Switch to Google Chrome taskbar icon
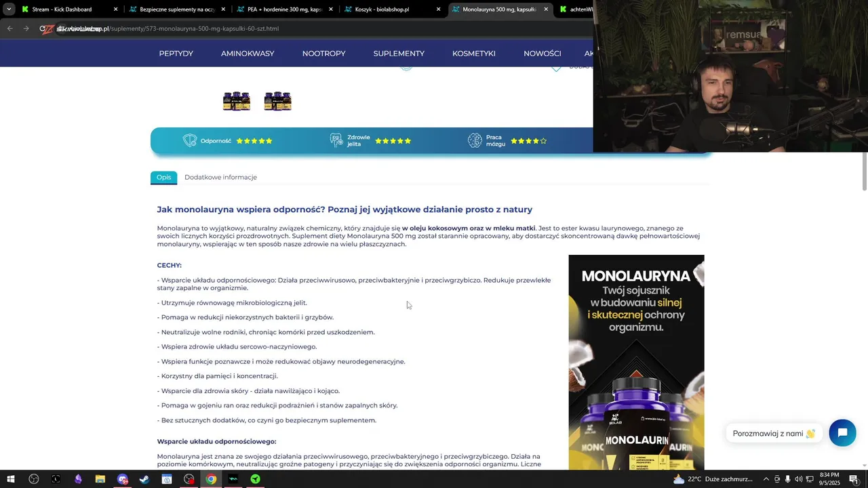This screenshot has width=868, height=488. coord(211,479)
